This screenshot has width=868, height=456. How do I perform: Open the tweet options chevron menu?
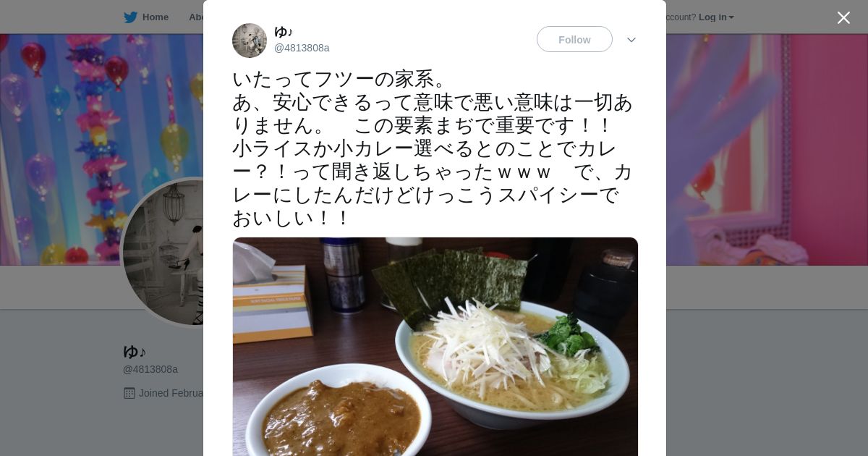631,40
